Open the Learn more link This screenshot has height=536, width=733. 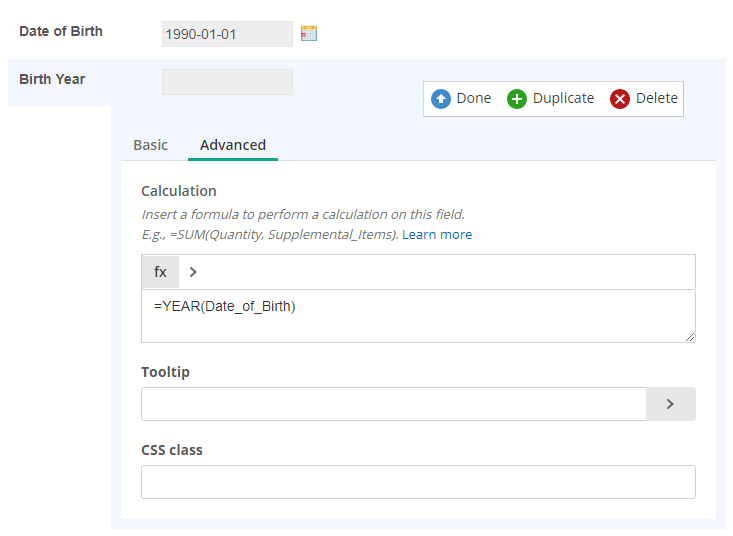pyautogui.click(x=437, y=235)
